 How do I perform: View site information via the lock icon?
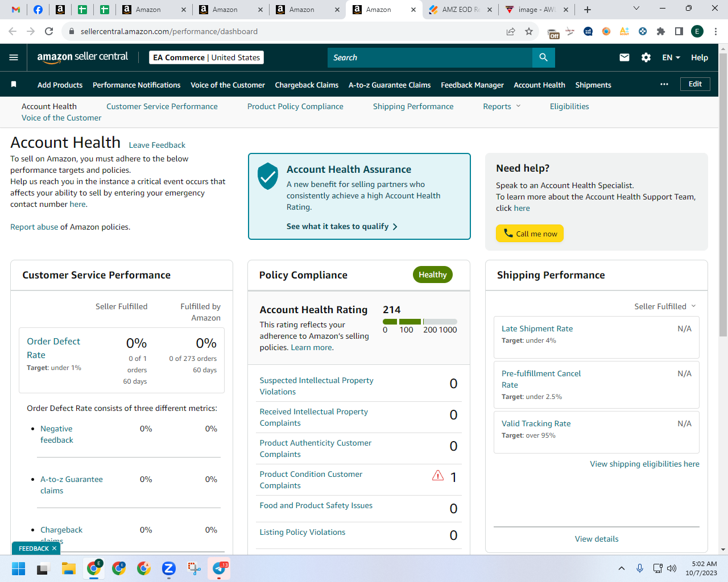point(72,31)
